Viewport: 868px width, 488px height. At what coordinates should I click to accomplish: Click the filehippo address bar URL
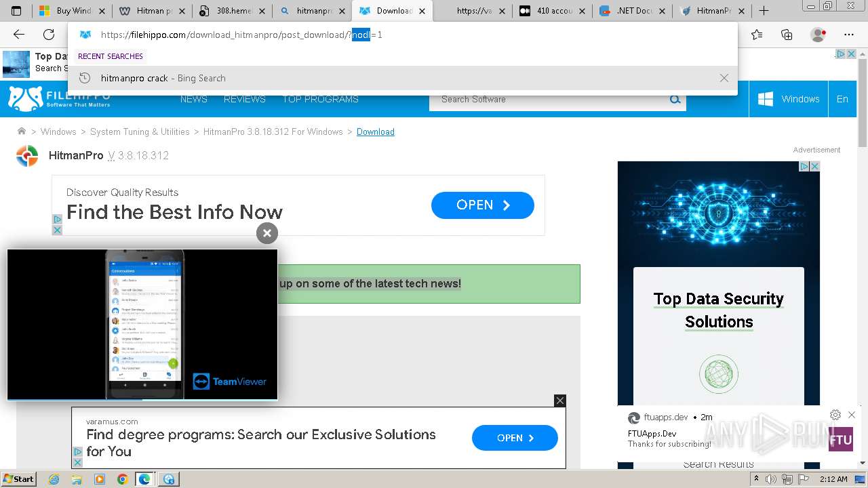[241, 35]
